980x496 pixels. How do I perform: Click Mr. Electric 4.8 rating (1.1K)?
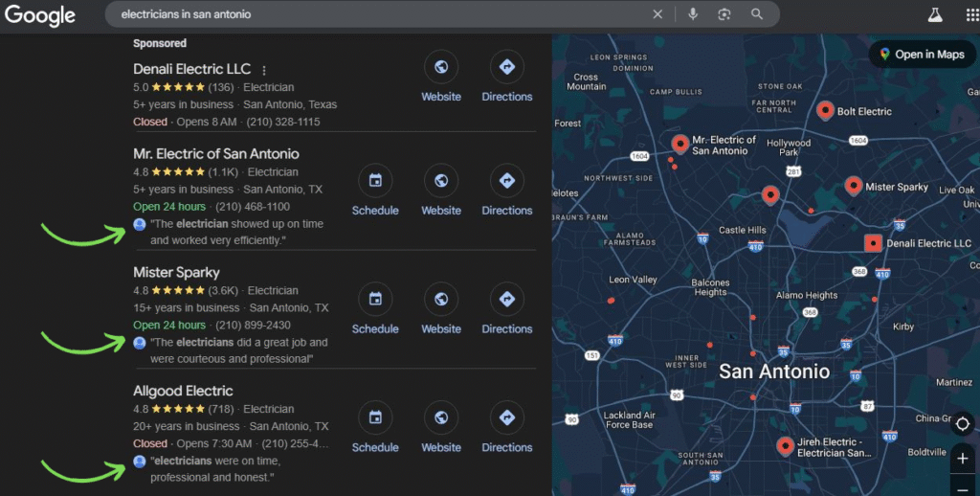point(186,172)
